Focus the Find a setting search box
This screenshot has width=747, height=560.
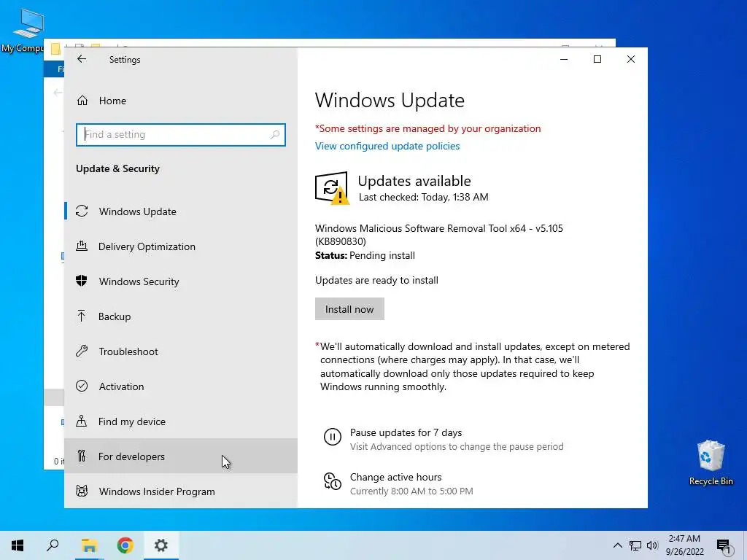pos(181,135)
